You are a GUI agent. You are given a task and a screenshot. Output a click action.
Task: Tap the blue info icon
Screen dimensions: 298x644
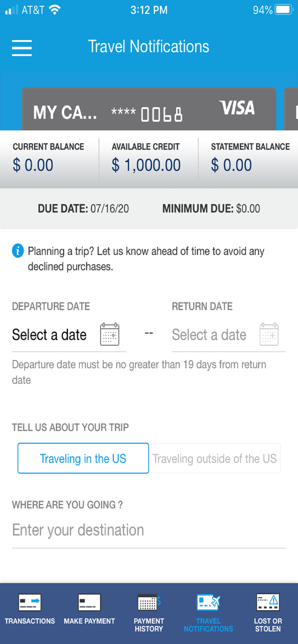click(x=18, y=251)
